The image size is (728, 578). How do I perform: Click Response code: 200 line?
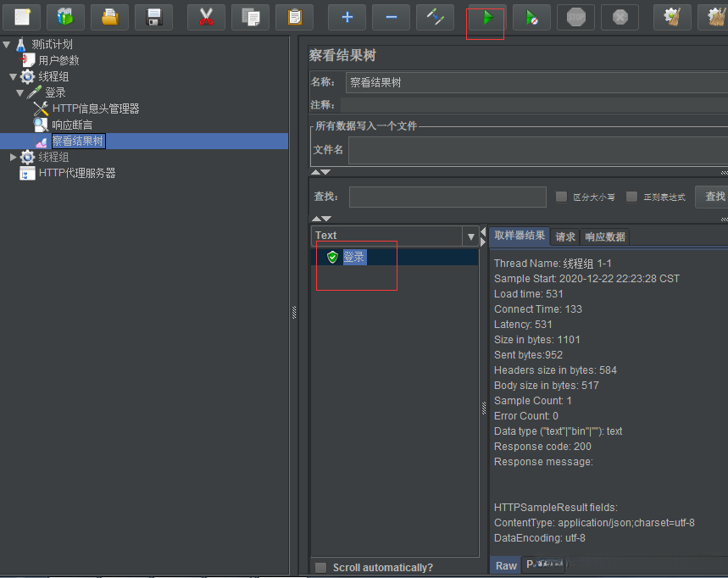(542, 447)
